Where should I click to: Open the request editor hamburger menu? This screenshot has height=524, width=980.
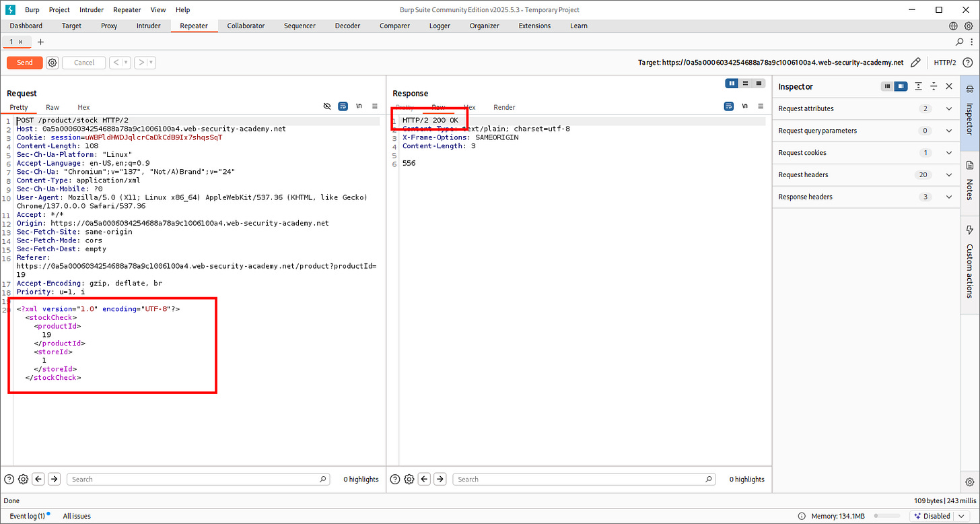coord(374,106)
